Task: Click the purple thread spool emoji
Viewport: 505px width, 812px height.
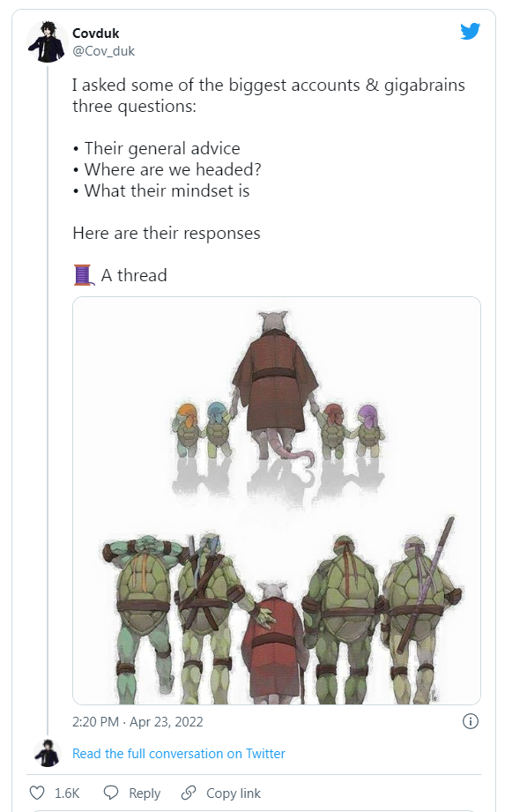Action: tap(84, 275)
